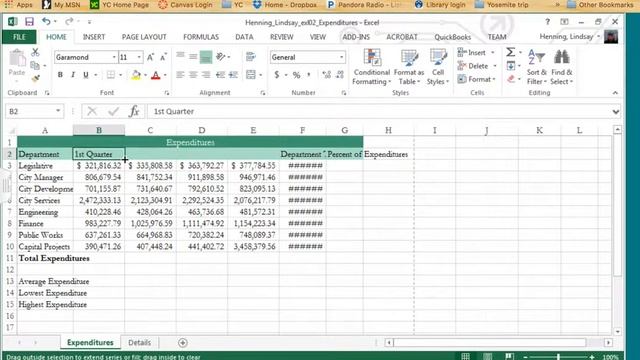Expand the Name Box dropdown
The width and height of the screenshot is (640, 360).
[58, 111]
